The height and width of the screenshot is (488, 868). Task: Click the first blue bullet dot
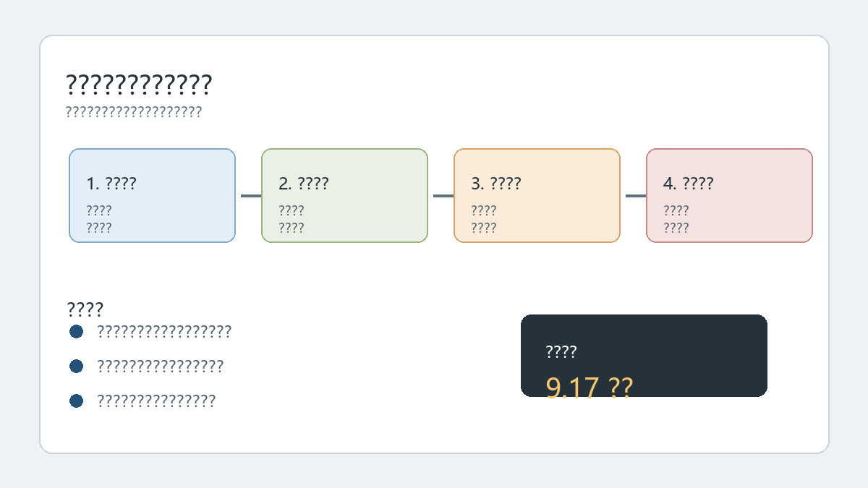coord(77,331)
